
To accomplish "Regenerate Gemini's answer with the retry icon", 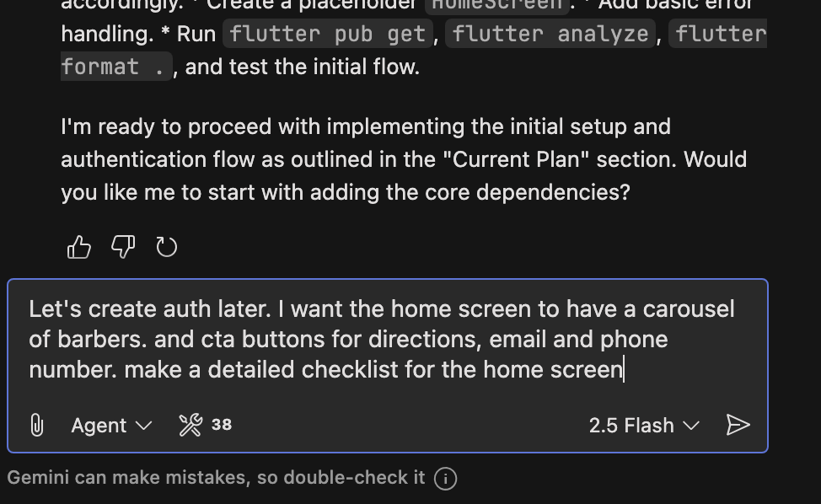I will pos(167,246).
